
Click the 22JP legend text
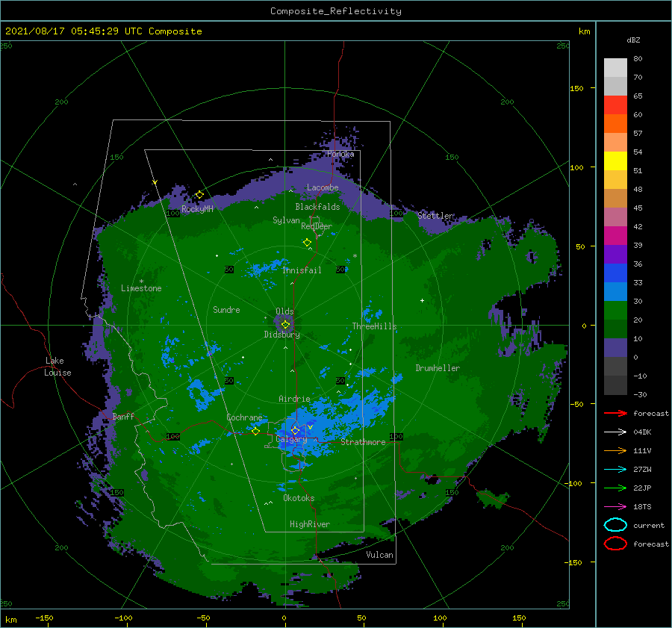coord(642,488)
